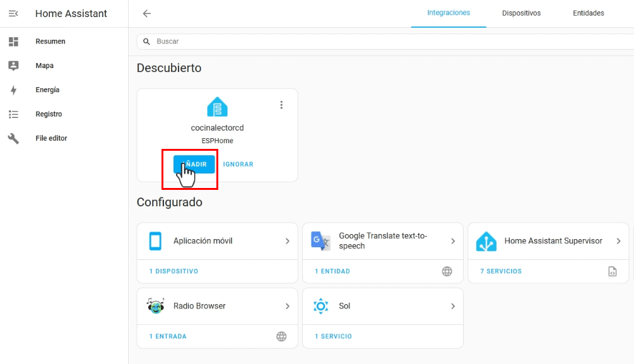Open the 7 SERVICIOS link
Viewport: 634px width, 364px height.
pos(501,271)
